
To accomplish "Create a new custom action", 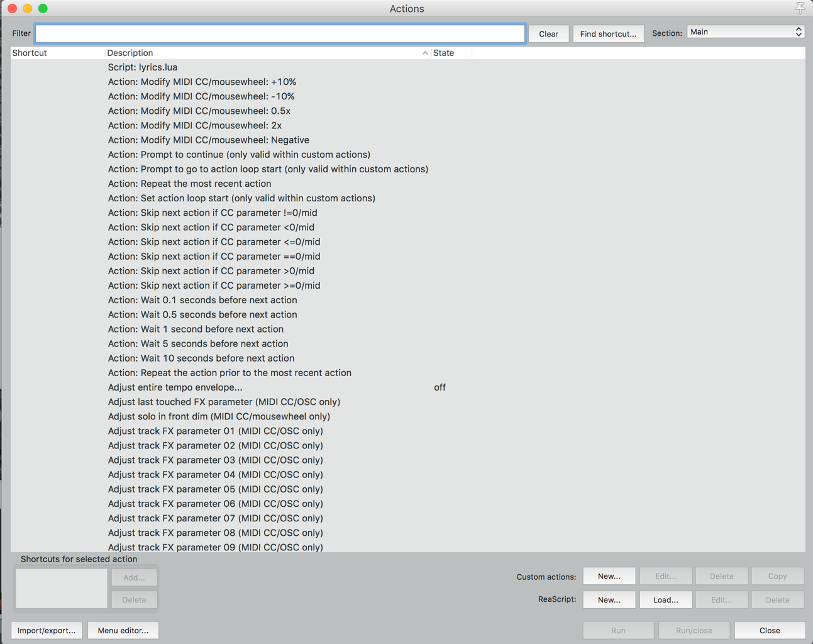I will [x=609, y=576].
